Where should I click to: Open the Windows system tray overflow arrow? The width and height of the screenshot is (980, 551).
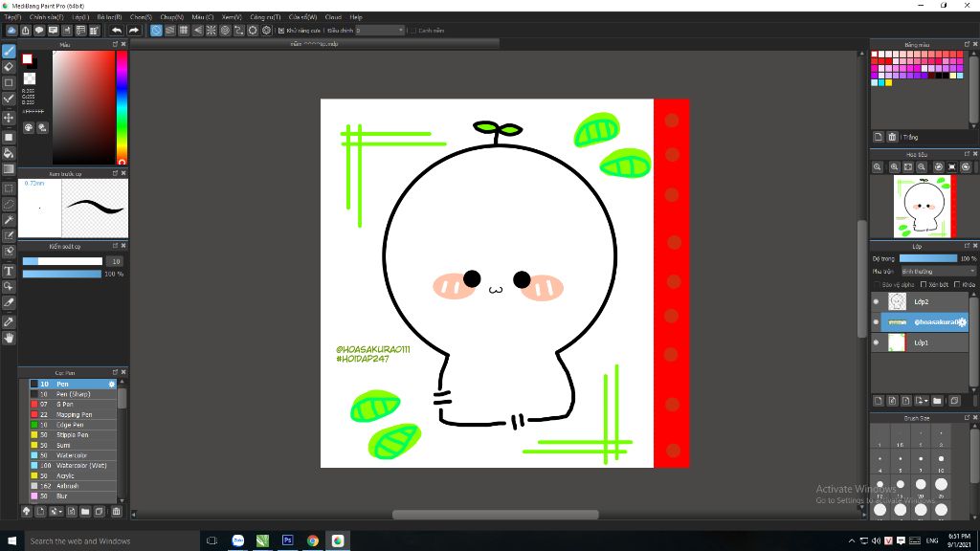(x=852, y=541)
